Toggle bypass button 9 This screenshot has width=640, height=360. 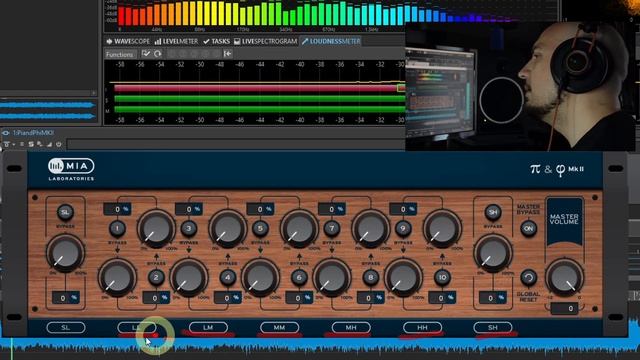coord(403,228)
